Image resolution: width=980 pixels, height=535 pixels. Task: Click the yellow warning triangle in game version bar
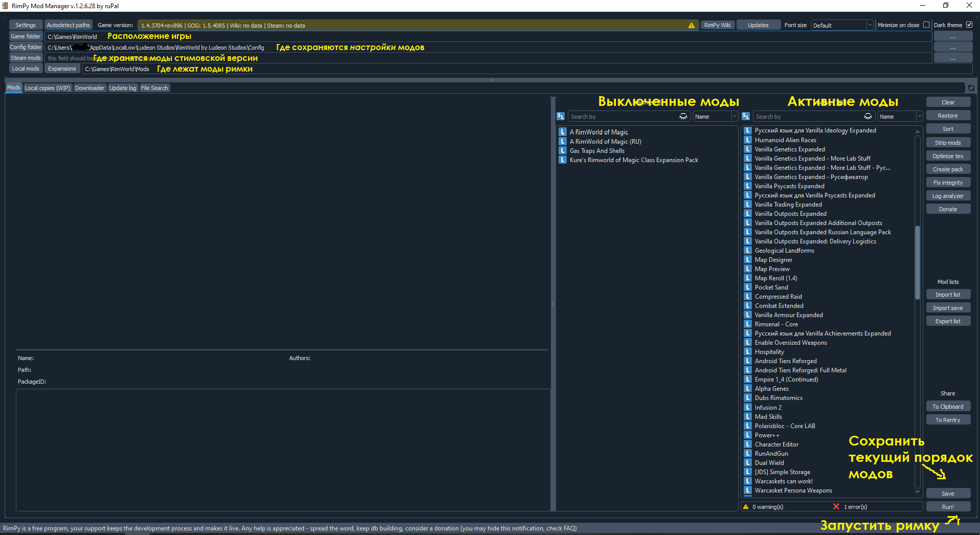(x=692, y=25)
